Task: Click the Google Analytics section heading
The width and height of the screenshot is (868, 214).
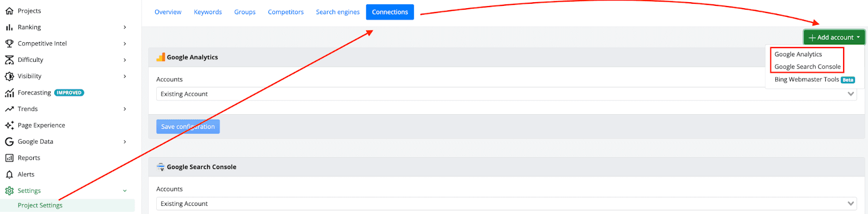Action: (x=192, y=57)
